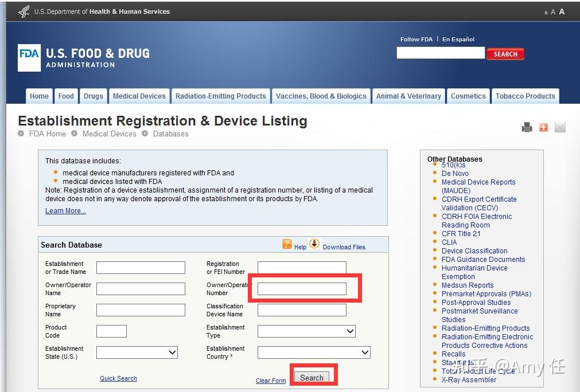Click the Search button in the form
Viewport: 580px width, 392px height.
(312, 378)
